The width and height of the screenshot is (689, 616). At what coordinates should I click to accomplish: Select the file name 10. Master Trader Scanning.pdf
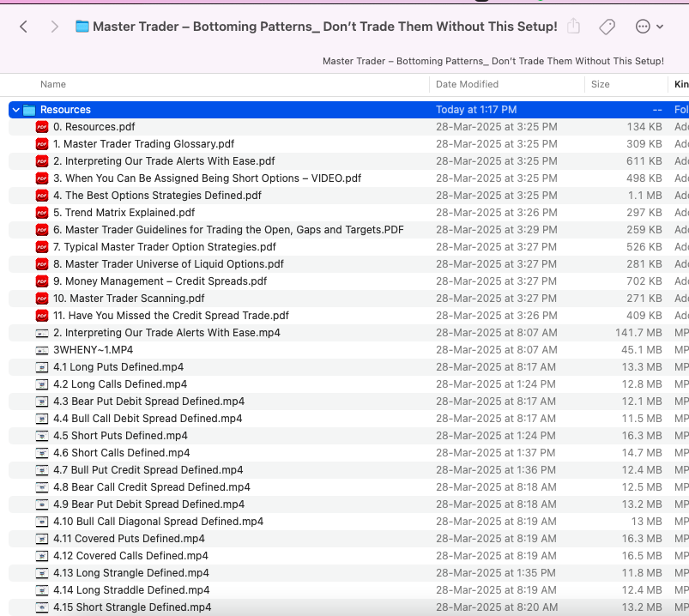(129, 299)
